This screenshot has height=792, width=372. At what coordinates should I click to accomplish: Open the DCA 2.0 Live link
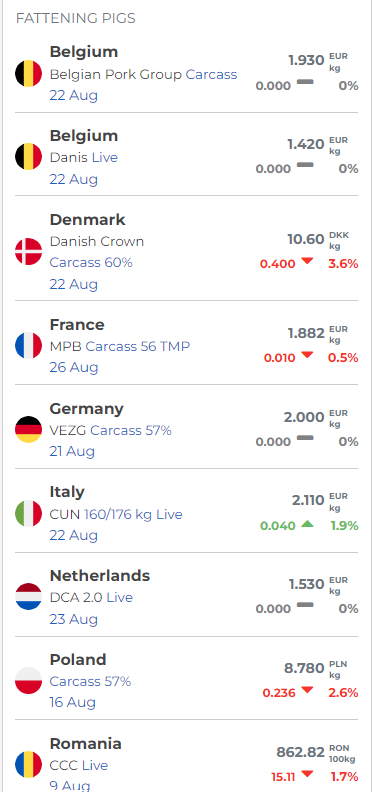(x=91, y=598)
